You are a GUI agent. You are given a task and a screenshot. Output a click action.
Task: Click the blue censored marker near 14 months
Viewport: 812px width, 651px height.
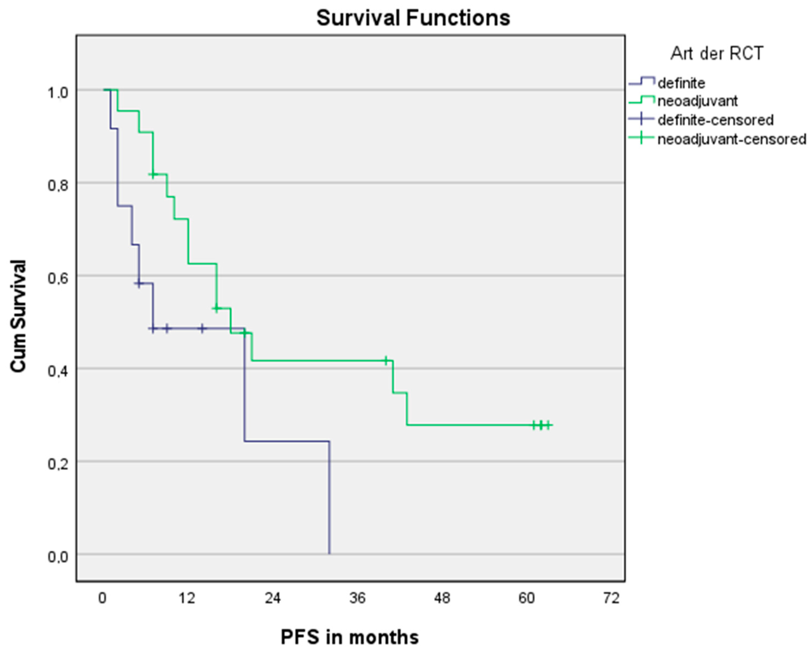(x=202, y=329)
